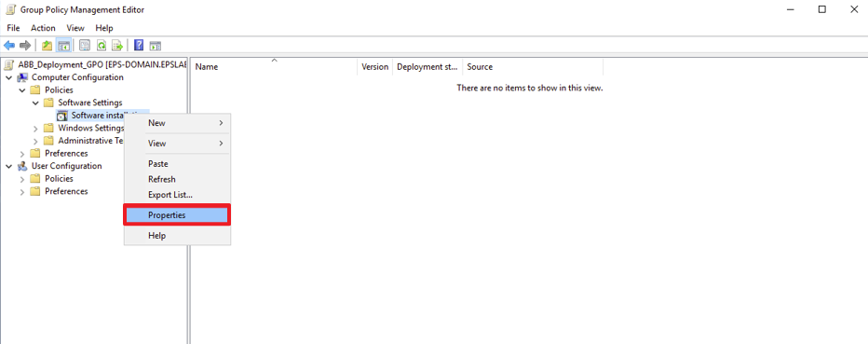Expand the Administrative Templates node
The height and width of the screenshot is (344, 868).
35,141
